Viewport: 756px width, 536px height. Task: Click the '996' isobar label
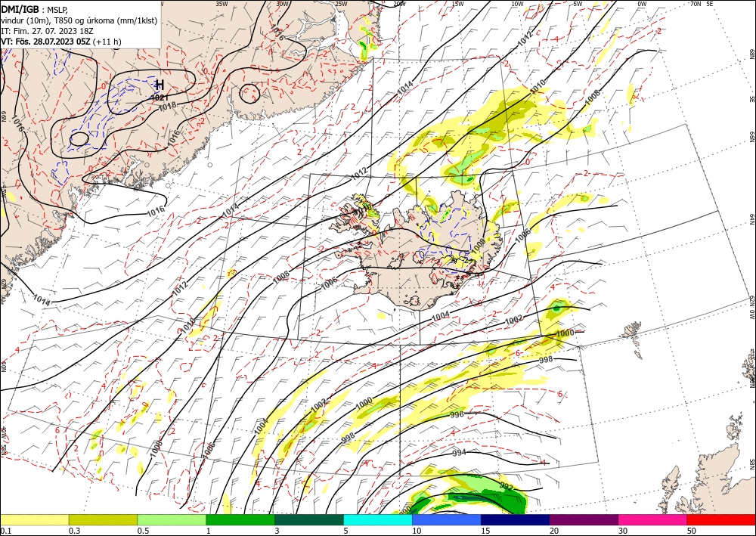pyautogui.click(x=457, y=414)
